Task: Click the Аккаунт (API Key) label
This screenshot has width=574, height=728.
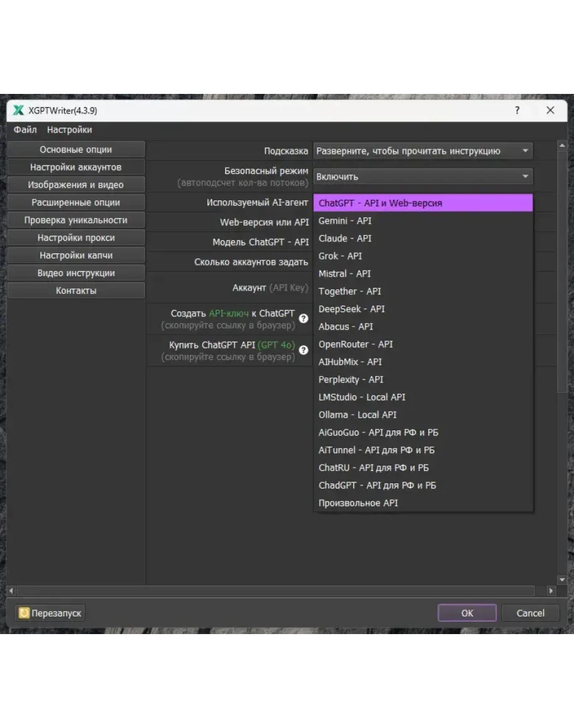Action: click(270, 288)
